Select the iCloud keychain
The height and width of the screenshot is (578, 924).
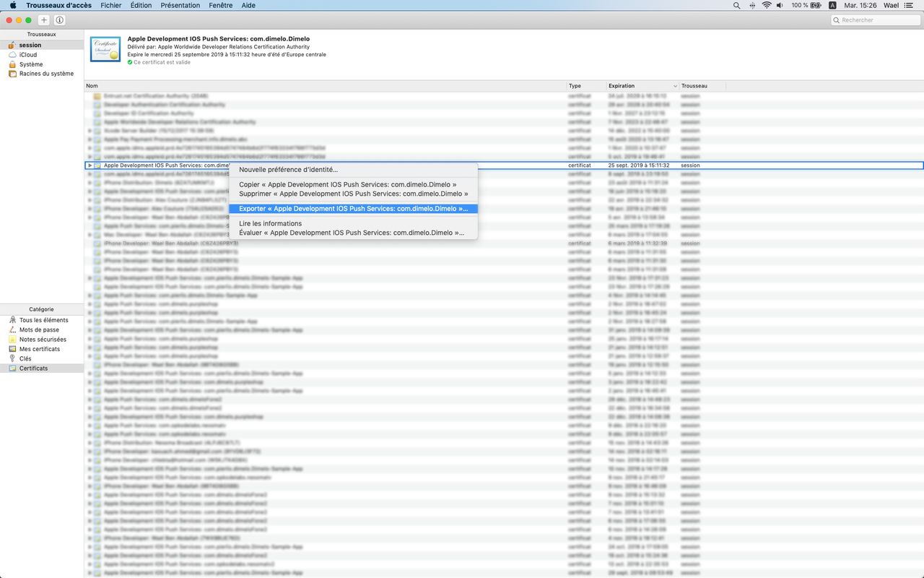(x=28, y=55)
